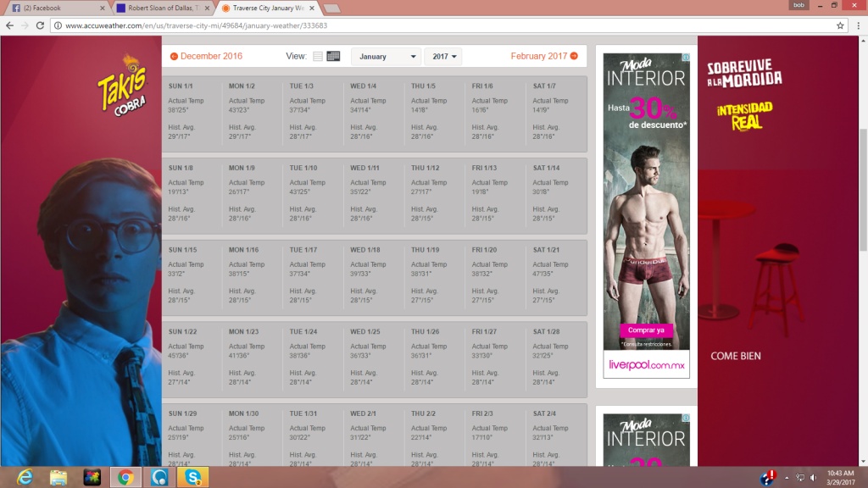Select the TUE 1/31 day cell
The height and width of the screenshot is (488, 868).
click(x=314, y=435)
